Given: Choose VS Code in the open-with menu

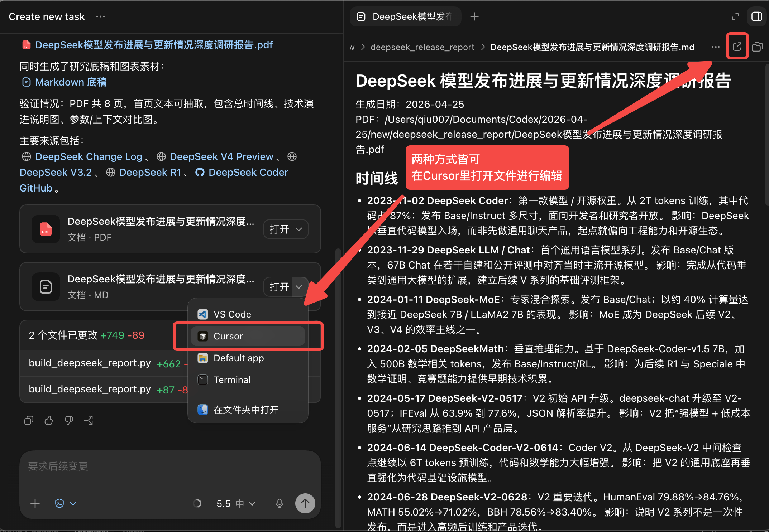Looking at the screenshot, I should click(x=248, y=314).
